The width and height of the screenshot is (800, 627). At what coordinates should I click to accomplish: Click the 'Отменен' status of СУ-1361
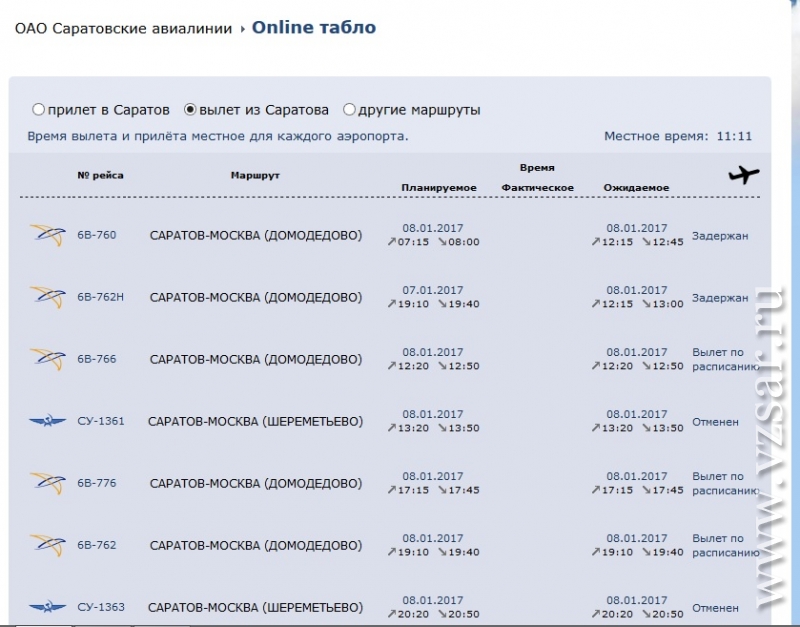point(715,422)
